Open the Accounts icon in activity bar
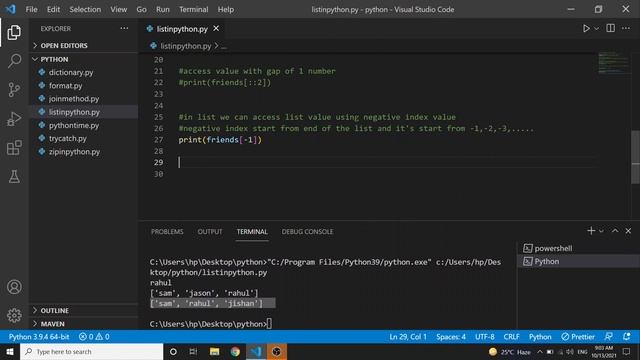Screen dimensions: 640x360 [14, 287]
